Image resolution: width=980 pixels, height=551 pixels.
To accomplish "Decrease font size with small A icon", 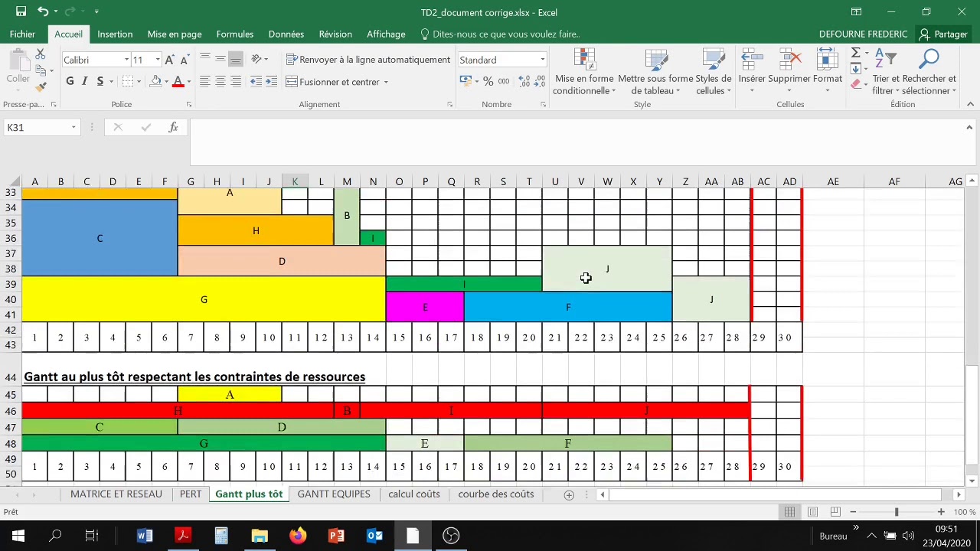I will coord(186,60).
